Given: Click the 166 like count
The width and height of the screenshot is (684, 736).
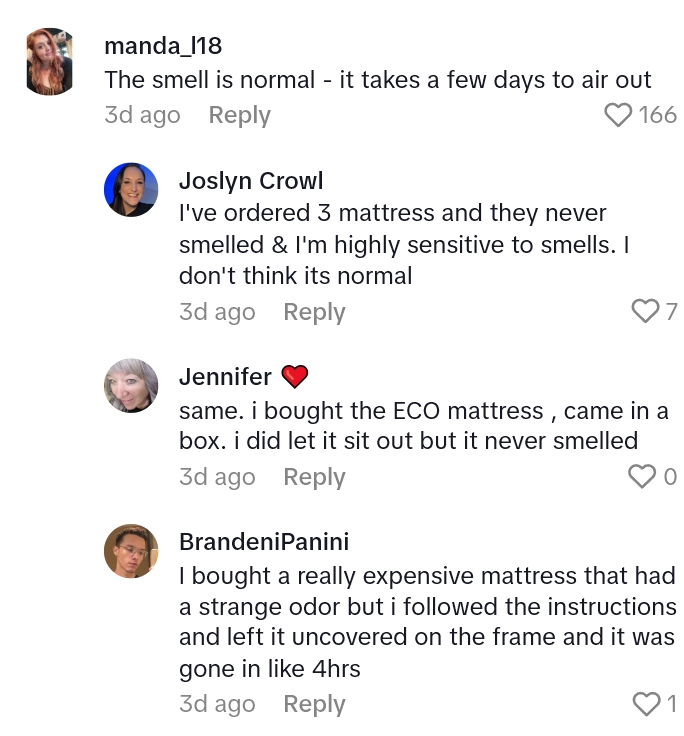Looking at the screenshot, I should pos(658,115).
